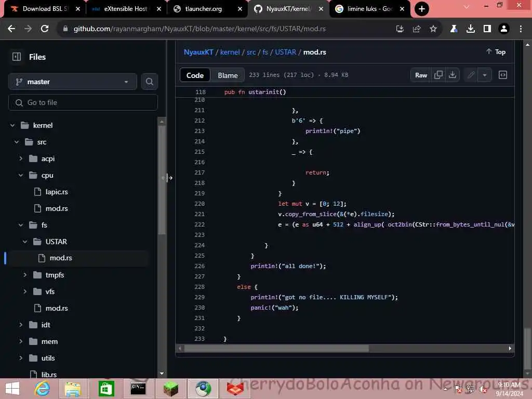The width and height of the screenshot is (532, 399).
Task: Click the search files magnifier icon
Action: 149,82
